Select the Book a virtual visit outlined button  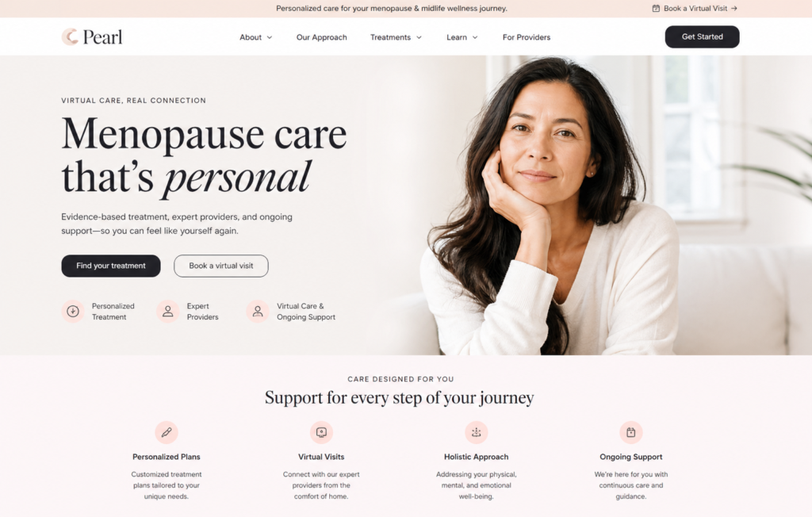click(x=221, y=266)
